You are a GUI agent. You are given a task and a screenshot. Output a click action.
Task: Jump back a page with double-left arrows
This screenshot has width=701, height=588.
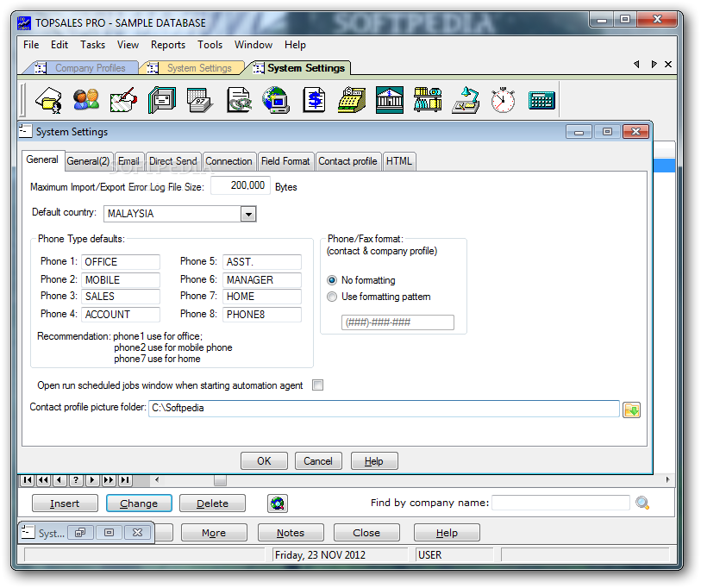point(43,480)
